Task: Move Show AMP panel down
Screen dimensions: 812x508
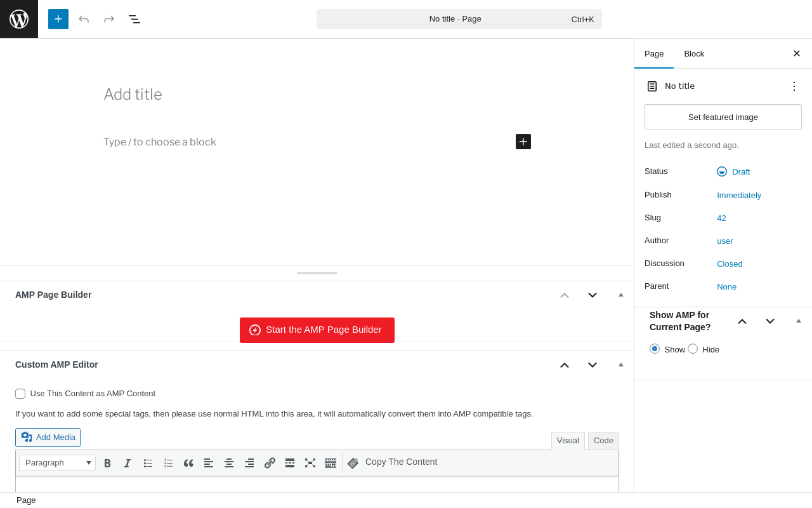Action: [770, 321]
